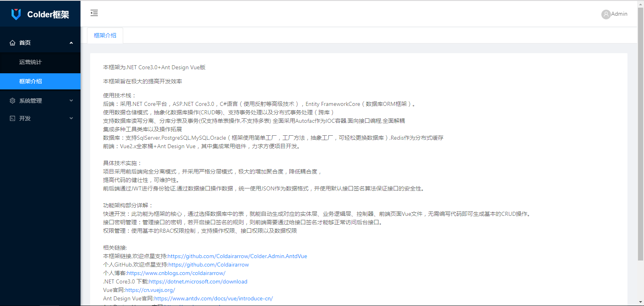Click the scrollbar up arrow
This screenshot has height=306, width=644.
pyautogui.click(x=640, y=4)
